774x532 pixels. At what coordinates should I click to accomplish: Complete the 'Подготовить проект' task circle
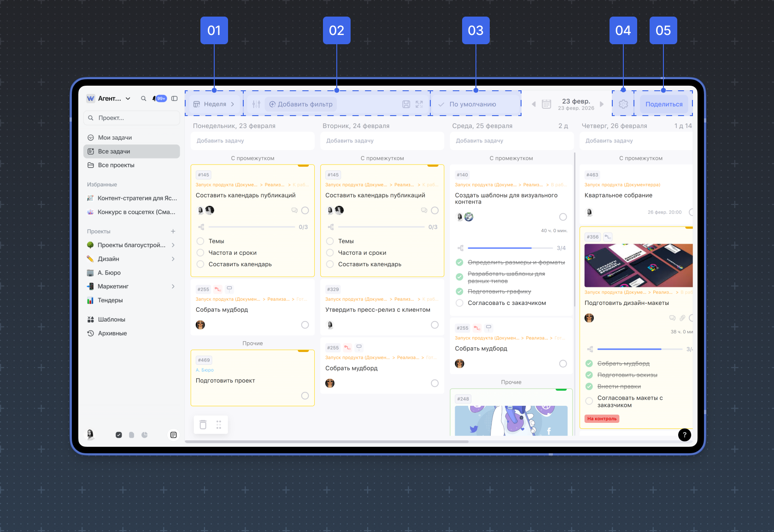click(305, 396)
